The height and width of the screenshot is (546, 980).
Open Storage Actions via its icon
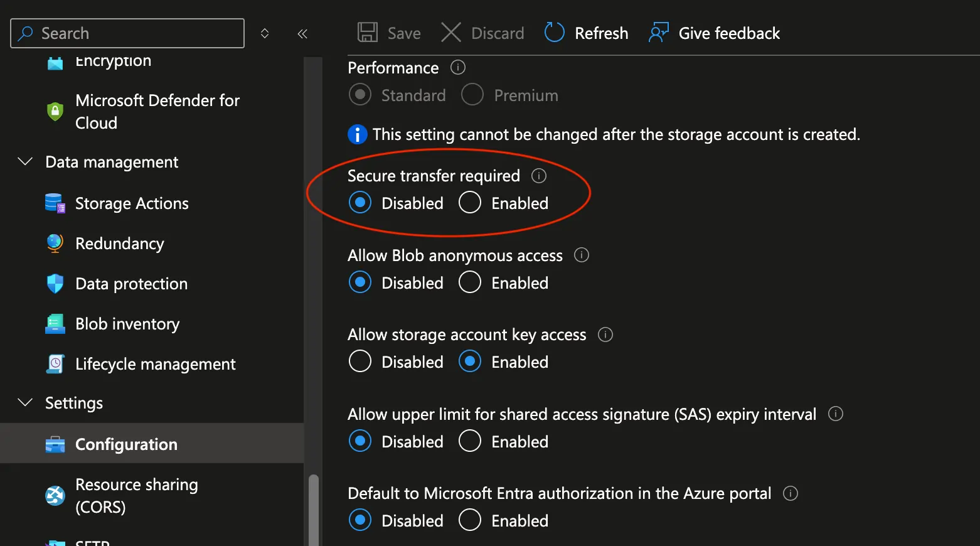coord(55,203)
